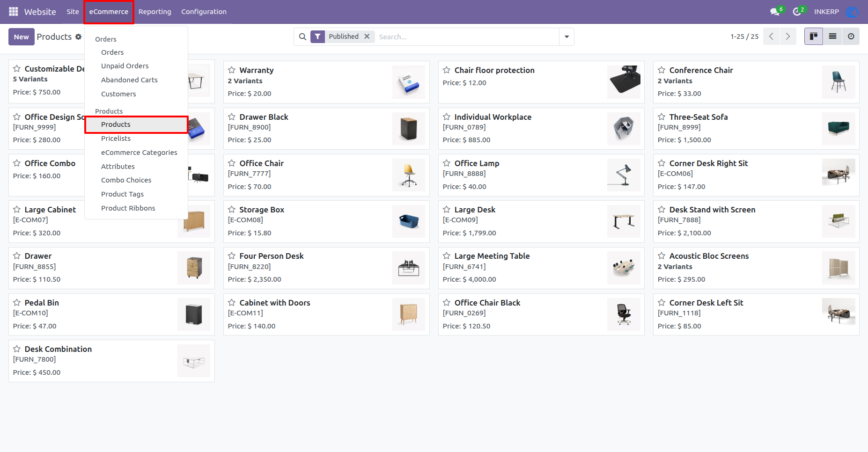Screen dimensions: 868x452
Task: Open the Acoustic Bloc Screens card title
Action: [709, 256]
